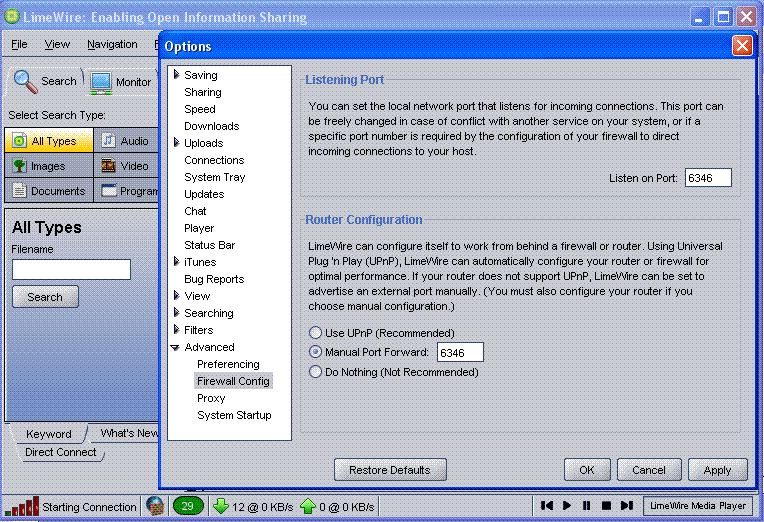Expand the Uploads options category
Image resolution: width=764 pixels, height=522 pixels.
[x=177, y=143]
